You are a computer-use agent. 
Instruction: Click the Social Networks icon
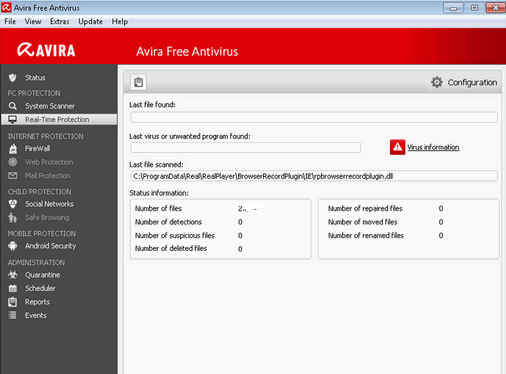(13, 204)
